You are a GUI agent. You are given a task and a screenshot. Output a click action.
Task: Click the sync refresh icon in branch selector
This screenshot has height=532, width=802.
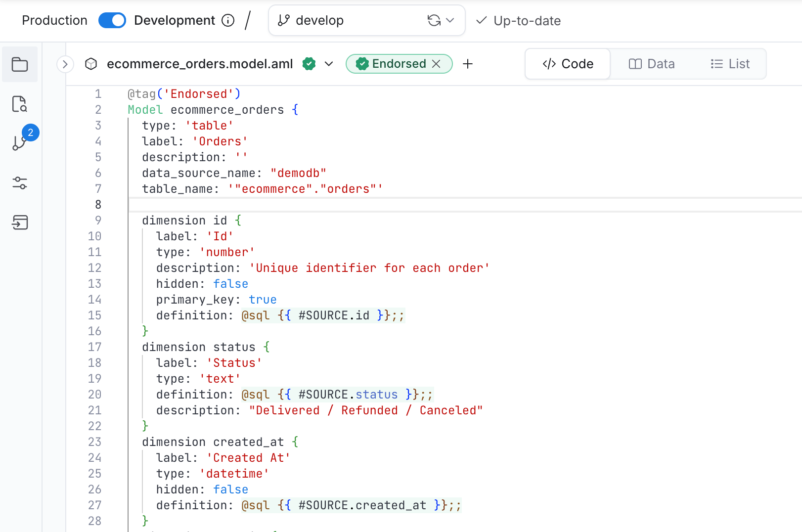[x=434, y=20]
